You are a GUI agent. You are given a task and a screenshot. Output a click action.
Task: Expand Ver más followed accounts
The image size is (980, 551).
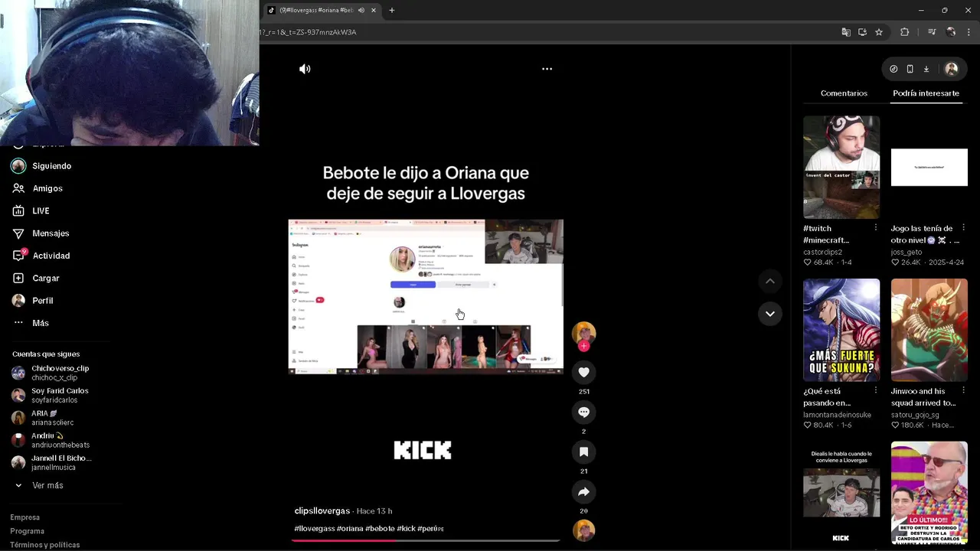(x=47, y=485)
